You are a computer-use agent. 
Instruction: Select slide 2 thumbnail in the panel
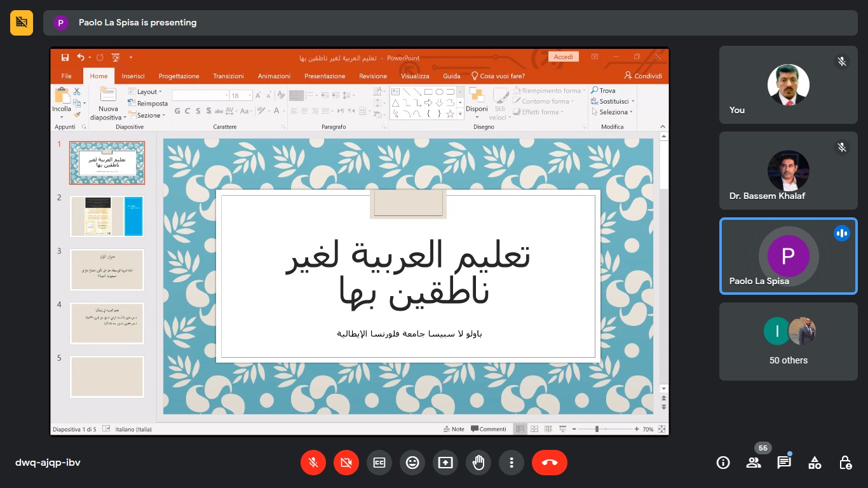coord(107,216)
